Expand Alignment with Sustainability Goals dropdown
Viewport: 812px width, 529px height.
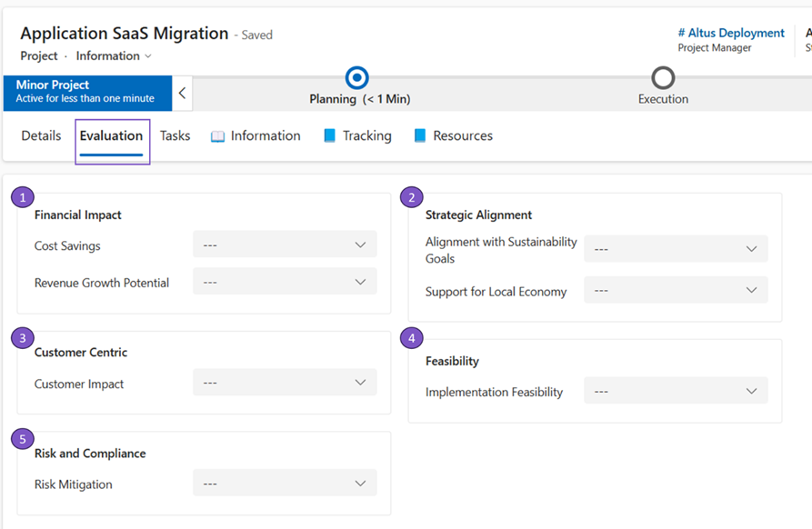[676, 249]
